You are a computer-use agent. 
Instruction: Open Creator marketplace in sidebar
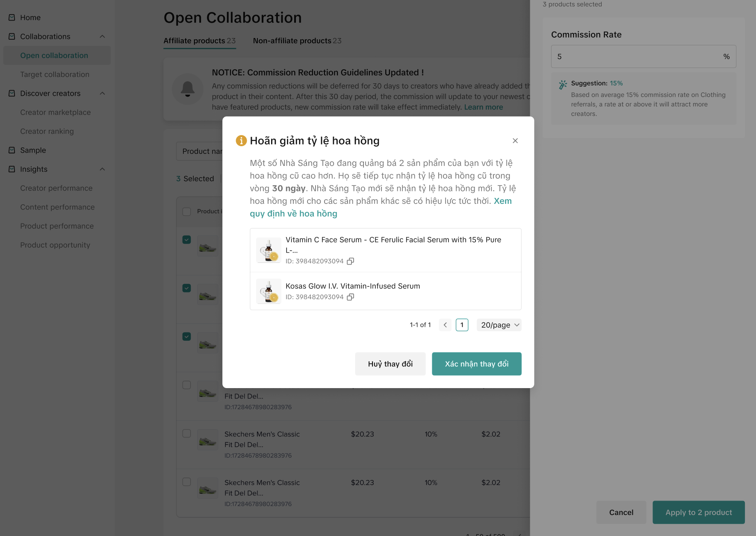[x=55, y=112]
